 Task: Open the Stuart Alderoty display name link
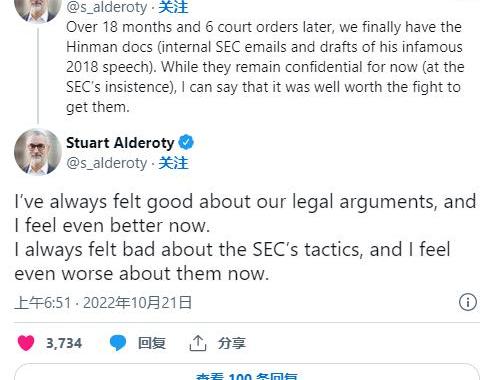(120, 143)
